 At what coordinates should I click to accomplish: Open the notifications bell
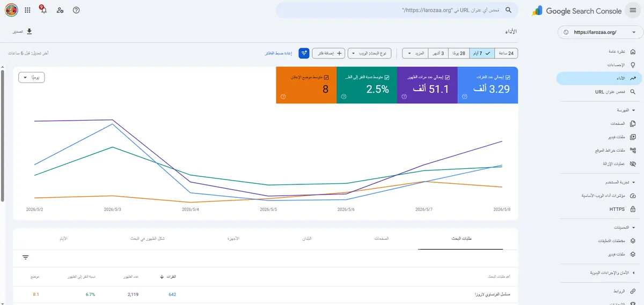pos(43,10)
